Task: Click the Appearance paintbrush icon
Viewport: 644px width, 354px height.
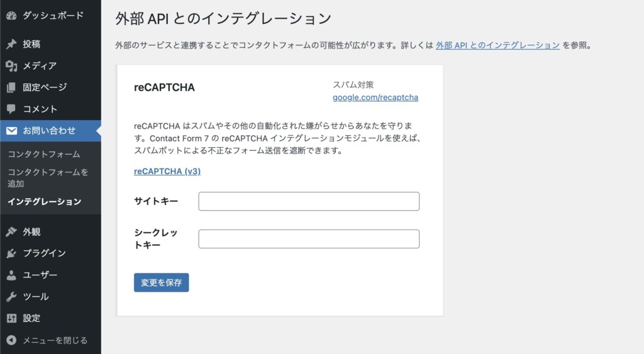Action: click(11, 232)
